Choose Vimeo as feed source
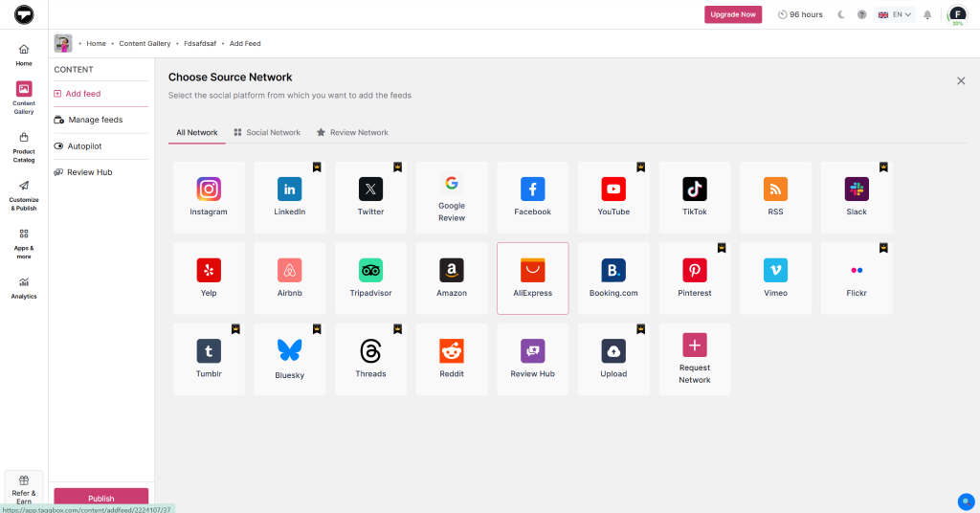 tap(775, 279)
